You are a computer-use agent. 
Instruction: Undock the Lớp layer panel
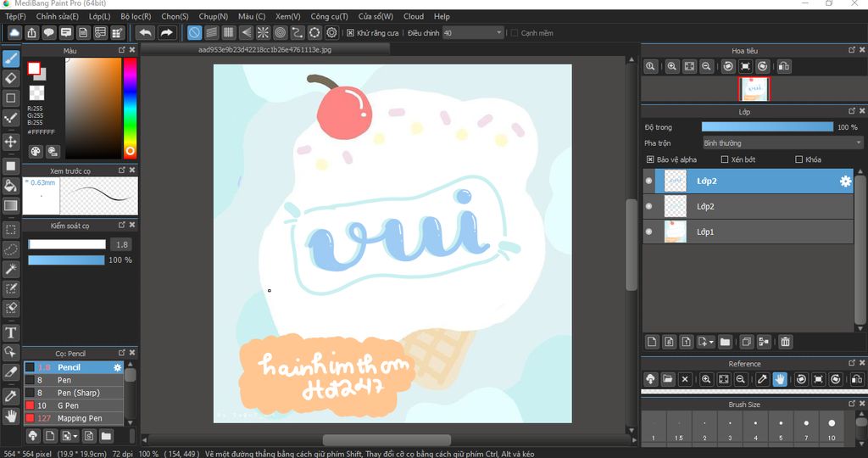point(852,111)
